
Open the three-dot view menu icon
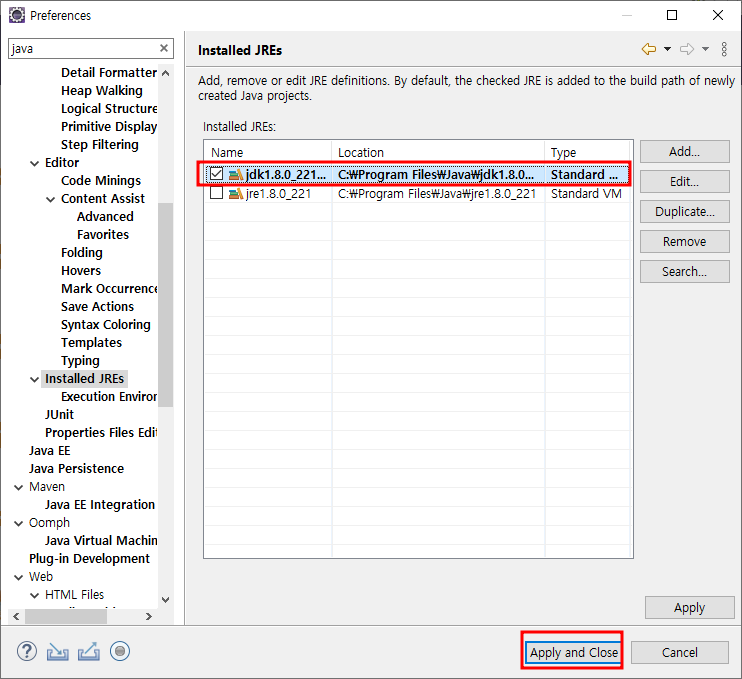(724, 49)
